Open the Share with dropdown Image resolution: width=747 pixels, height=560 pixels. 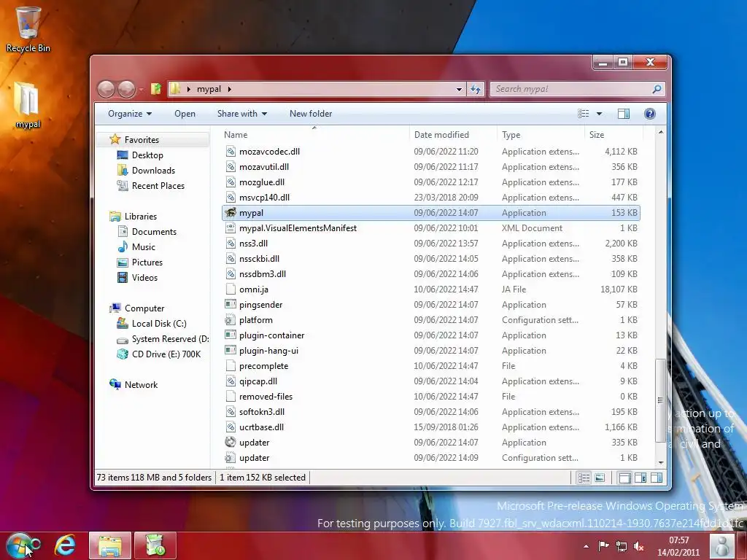point(242,114)
